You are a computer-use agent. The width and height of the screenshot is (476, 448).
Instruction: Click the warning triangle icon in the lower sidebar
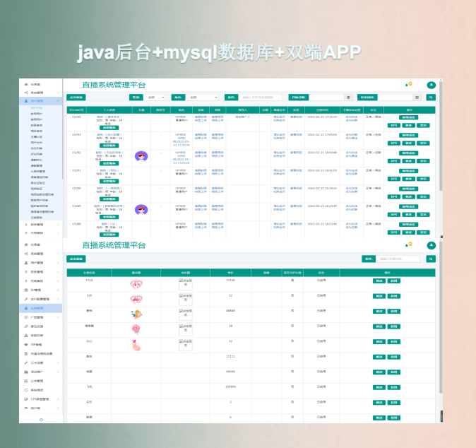point(26,336)
